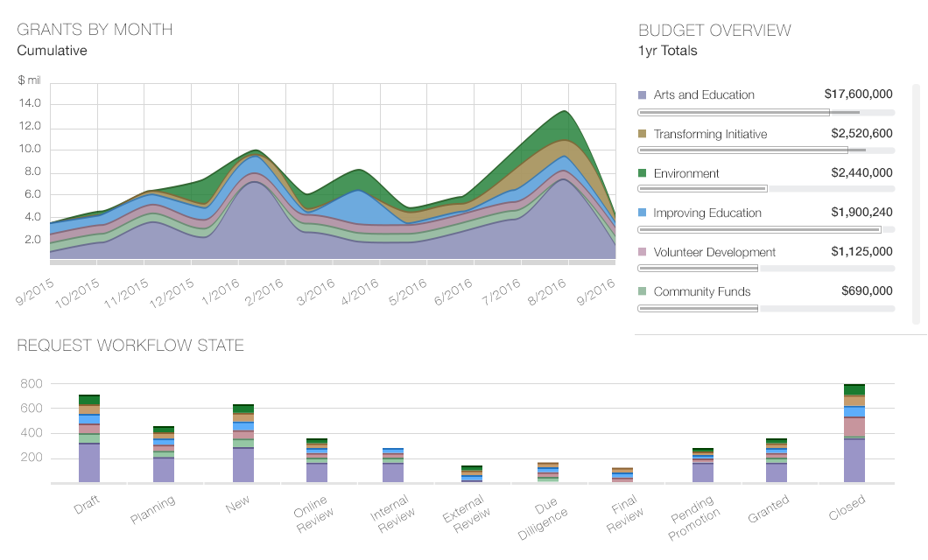
Task: Click the Online Review axis label
Action: [x=311, y=514]
